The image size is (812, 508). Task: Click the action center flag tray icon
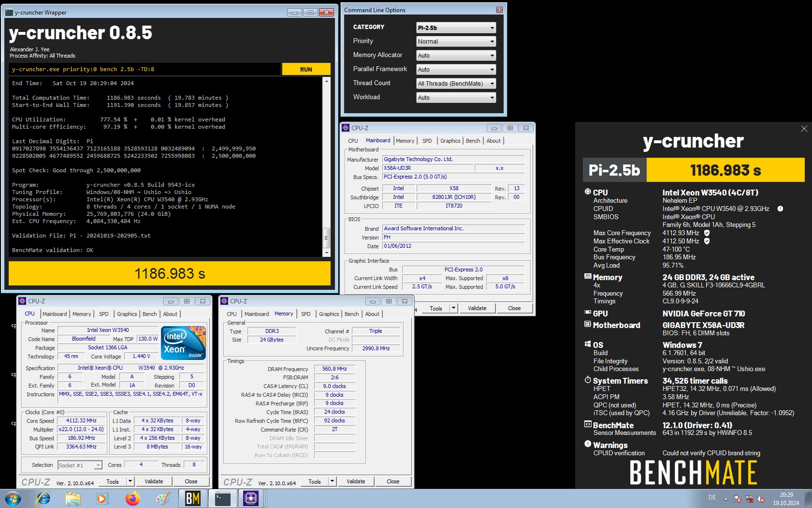coord(738,498)
